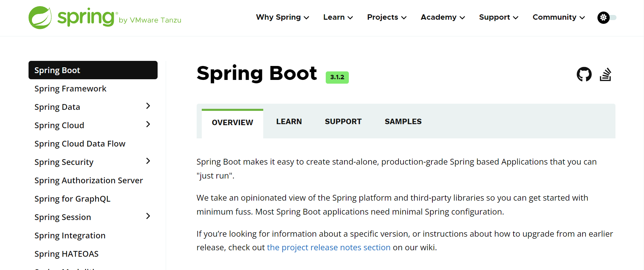
Task: Follow the project release notes section link
Action: pyautogui.click(x=329, y=248)
